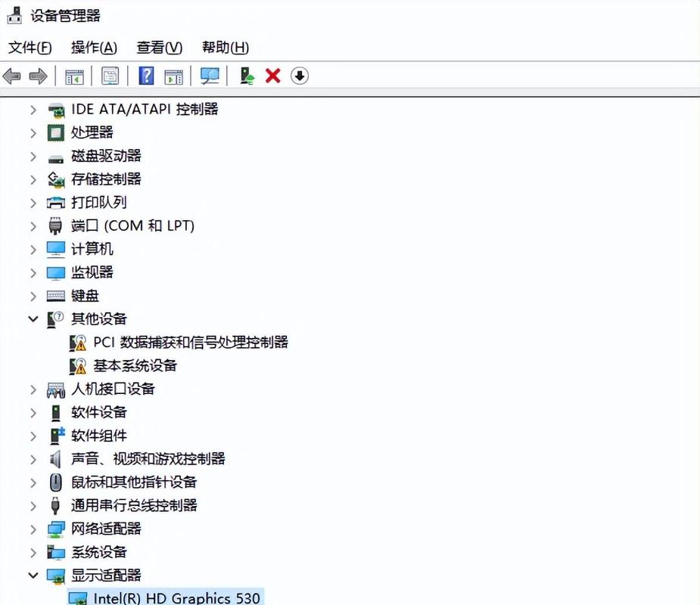Click the Scan for hardware changes icon
Screen dimensions: 700x605
coord(210,76)
